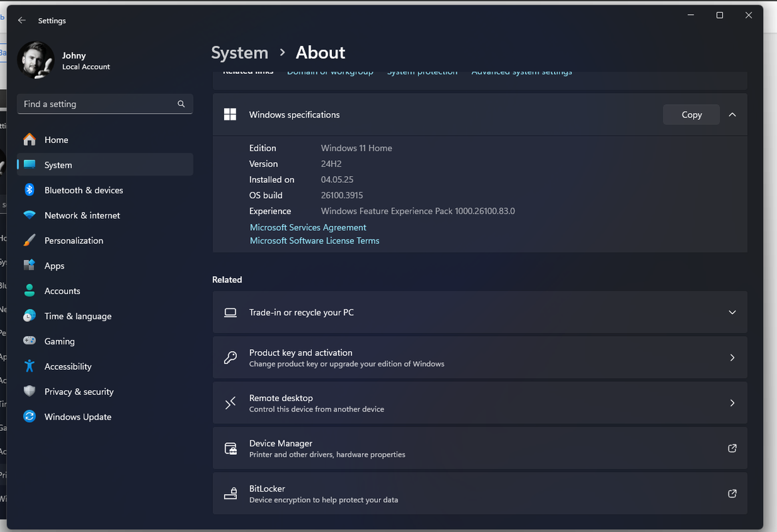The width and height of the screenshot is (777, 532).
Task: Select System in the sidebar
Action: (104, 164)
